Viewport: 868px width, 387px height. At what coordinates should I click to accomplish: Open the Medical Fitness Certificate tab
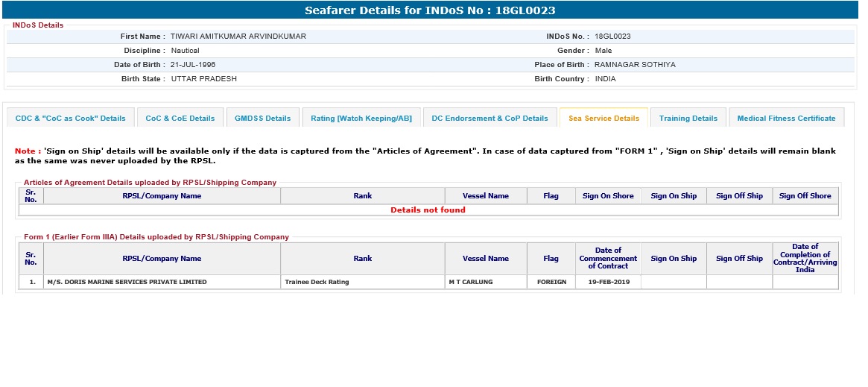point(786,118)
